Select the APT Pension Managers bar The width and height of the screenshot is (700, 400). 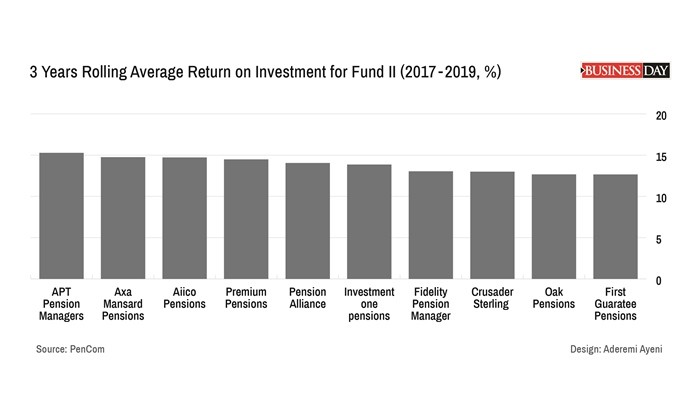point(61,215)
